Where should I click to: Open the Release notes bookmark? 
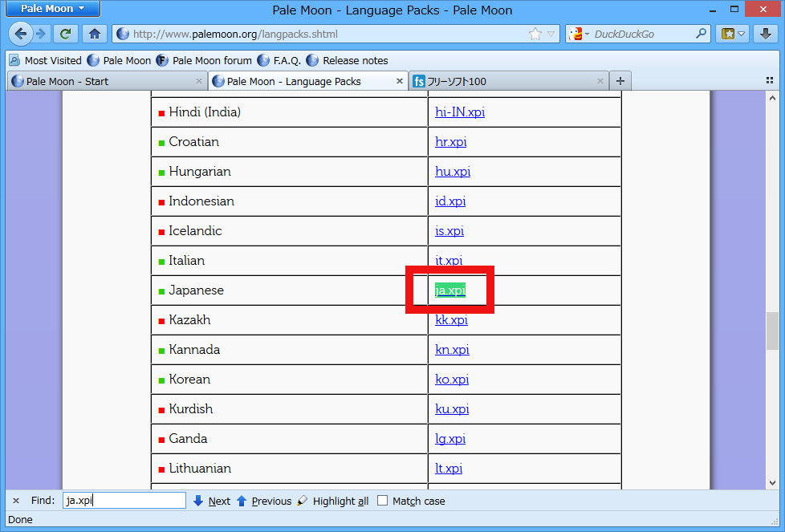pos(347,60)
